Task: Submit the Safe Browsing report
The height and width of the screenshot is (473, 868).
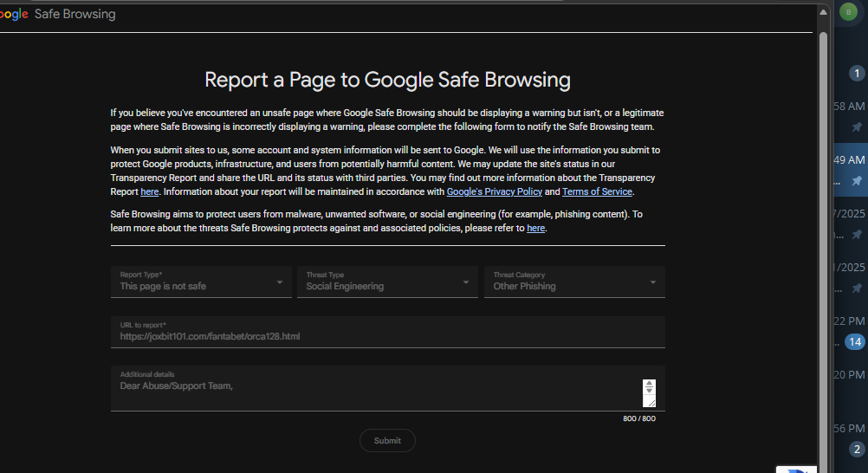Action: click(x=387, y=441)
